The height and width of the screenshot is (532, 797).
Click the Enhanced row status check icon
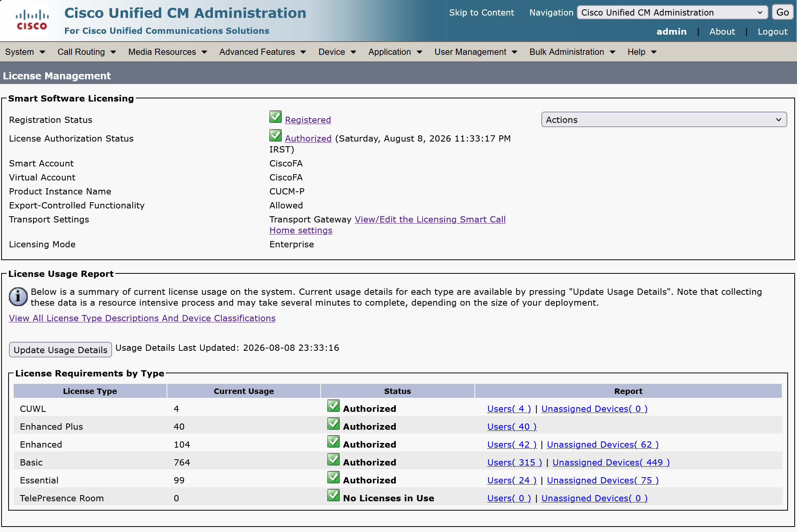(x=334, y=441)
